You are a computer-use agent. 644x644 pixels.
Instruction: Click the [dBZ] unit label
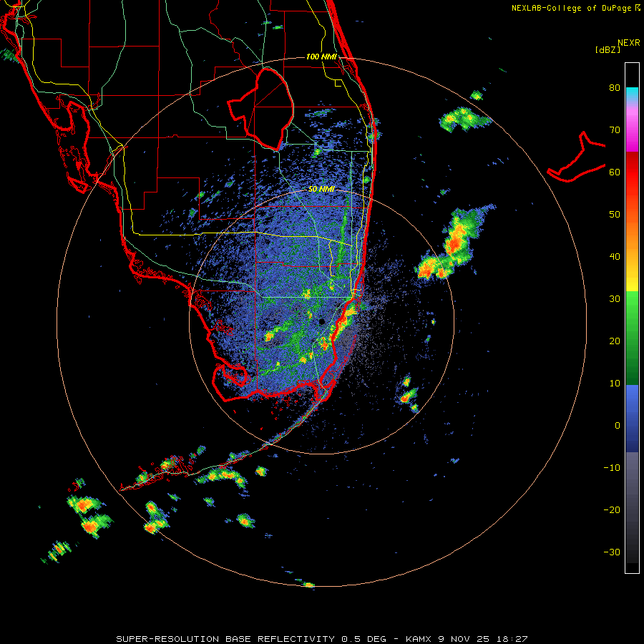pyautogui.click(x=608, y=50)
